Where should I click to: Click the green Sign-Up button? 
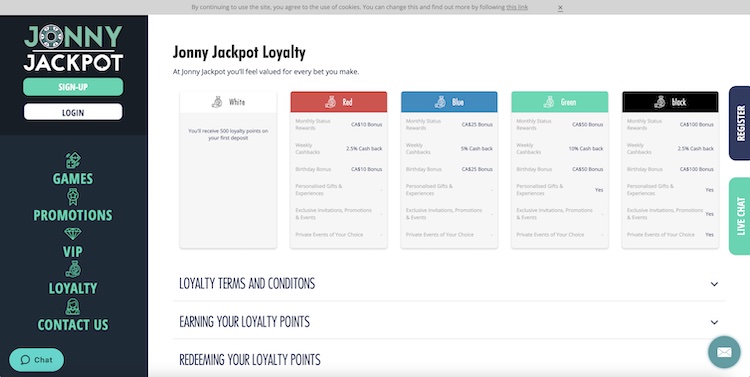pos(73,87)
